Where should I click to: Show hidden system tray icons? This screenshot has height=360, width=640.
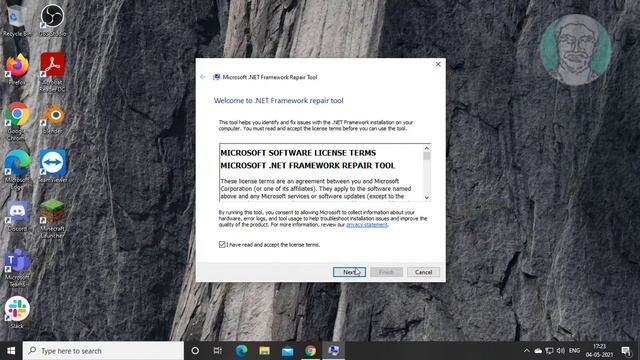click(x=527, y=351)
